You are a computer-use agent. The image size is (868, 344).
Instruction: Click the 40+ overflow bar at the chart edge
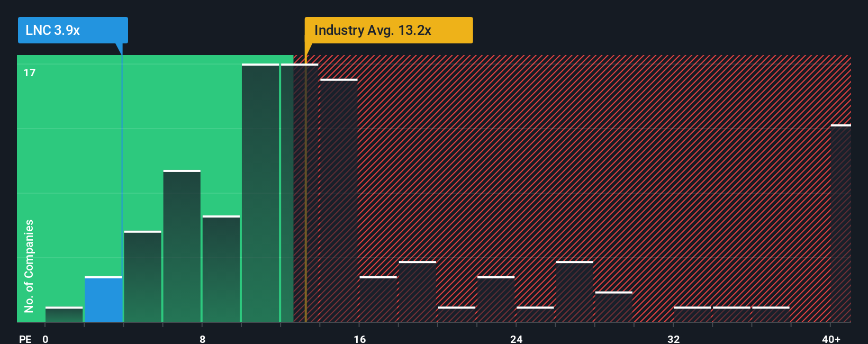click(841, 223)
